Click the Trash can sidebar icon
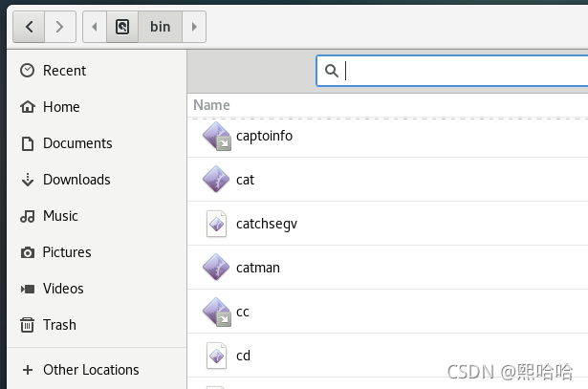588x389 pixels. (x=27, y=325)
